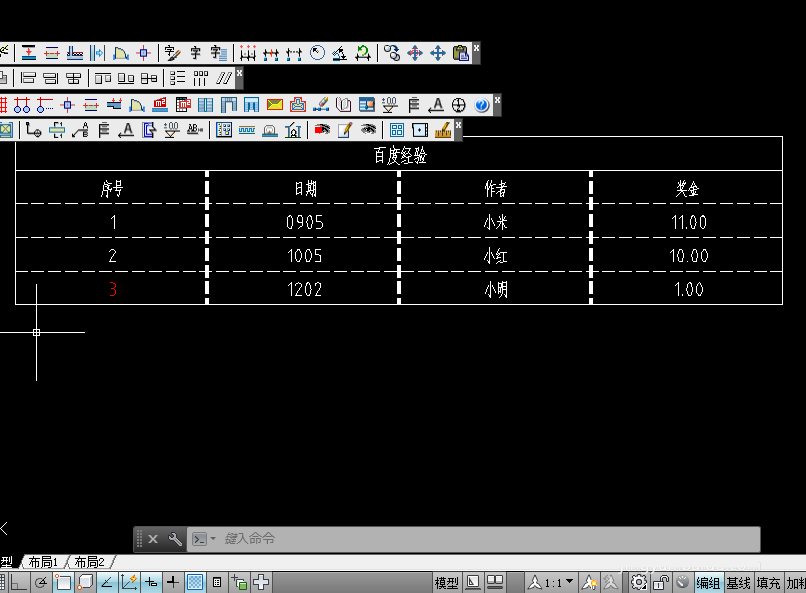Image resolution: width=806 pixels, height=593 pixels.
Task: Toggle polar tracking in status bar
Action: click(41, 582)
